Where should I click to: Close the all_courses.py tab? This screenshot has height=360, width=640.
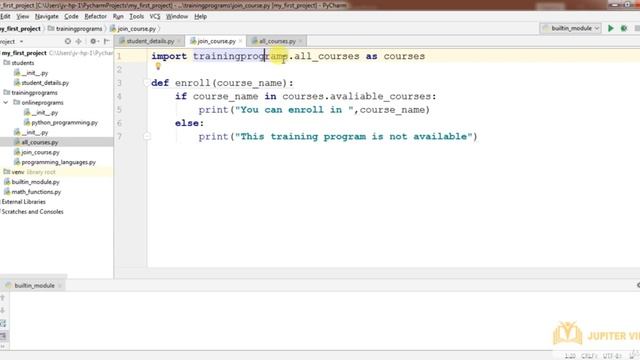pos(301,41)
